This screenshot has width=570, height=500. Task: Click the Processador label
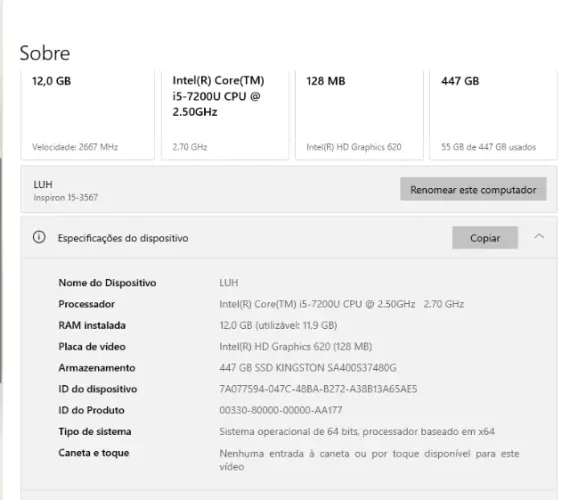click(87, 304)
